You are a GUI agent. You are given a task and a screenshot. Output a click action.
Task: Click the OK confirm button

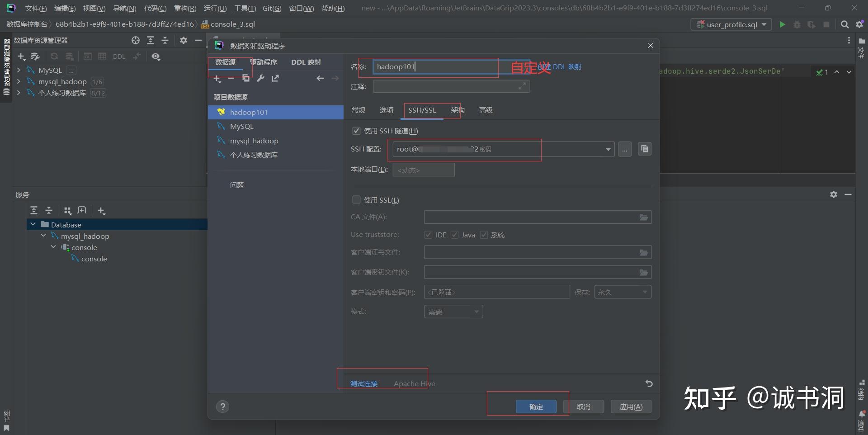[x=536, y=407]
